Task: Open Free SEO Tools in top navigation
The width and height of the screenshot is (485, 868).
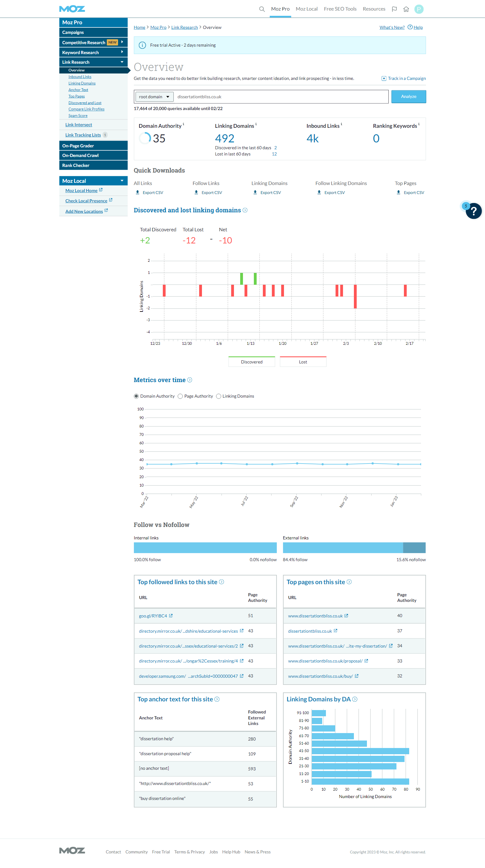Action: [340, 9]
